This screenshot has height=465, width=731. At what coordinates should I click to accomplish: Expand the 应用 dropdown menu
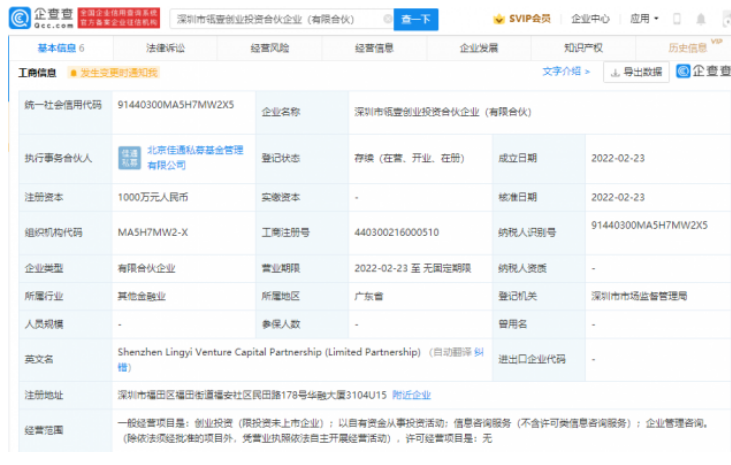[644, 19]
